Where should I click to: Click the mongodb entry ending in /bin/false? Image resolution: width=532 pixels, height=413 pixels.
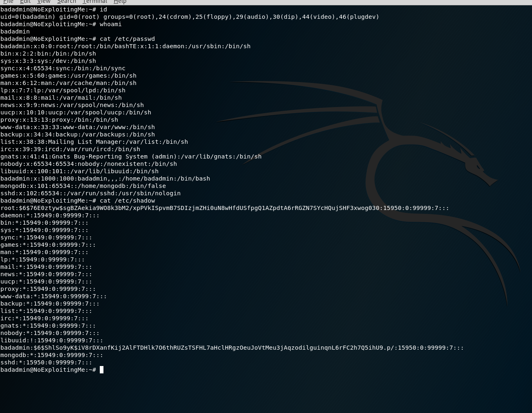pos(83,186)
